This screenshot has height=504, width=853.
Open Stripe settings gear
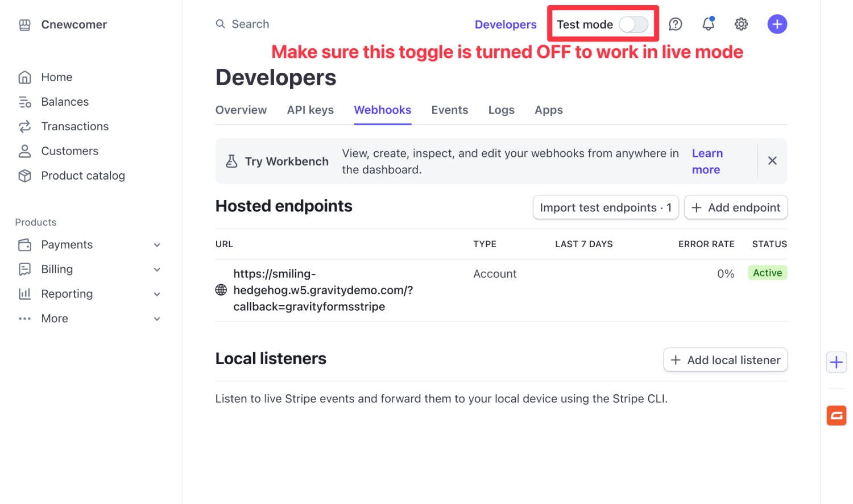click(740, 24)
